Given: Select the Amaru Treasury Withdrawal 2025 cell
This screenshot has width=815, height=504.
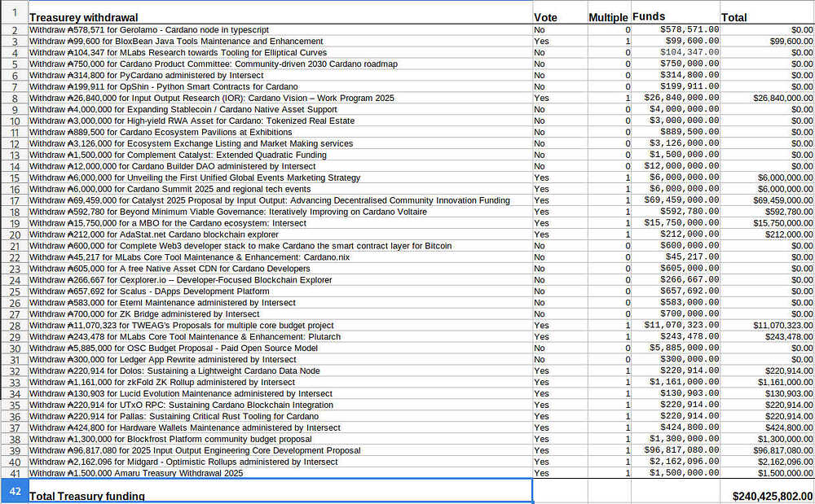Looking at the screenshot, I should click(280, 473).
